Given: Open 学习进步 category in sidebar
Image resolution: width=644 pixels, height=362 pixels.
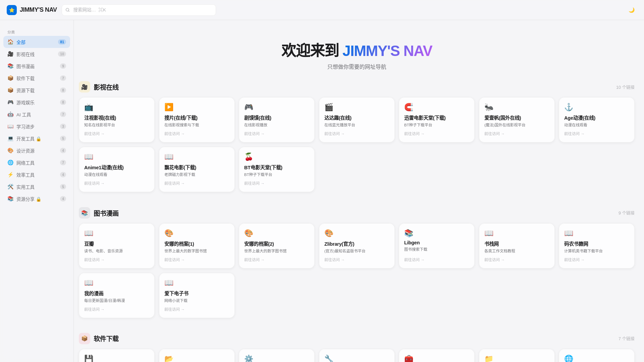Looking at the screenshot, I should 37,126.
